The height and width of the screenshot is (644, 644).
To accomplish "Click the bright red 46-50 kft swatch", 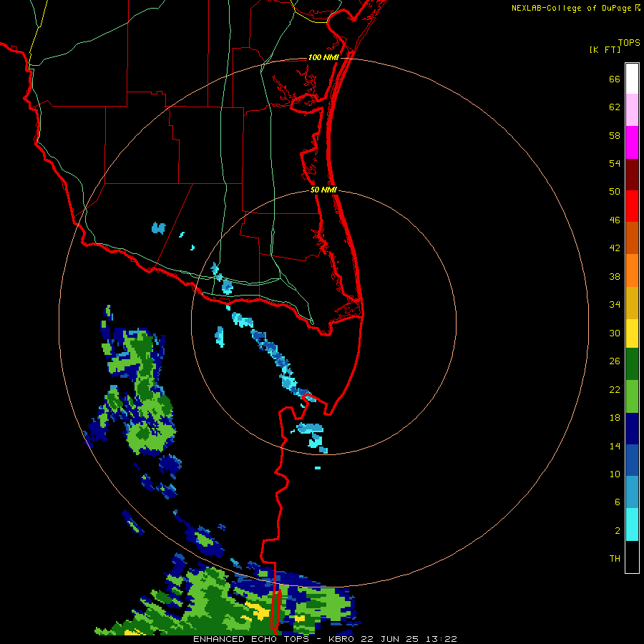I will coord(632,207).
